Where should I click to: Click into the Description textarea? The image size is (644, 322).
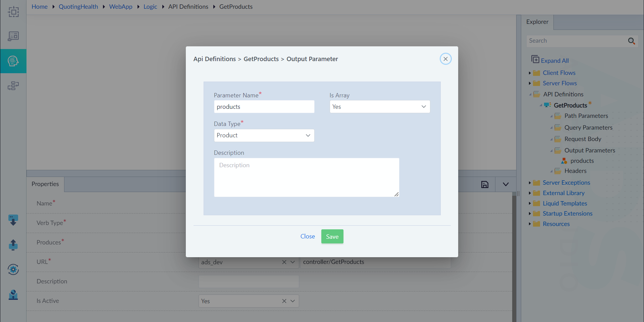[307, 177]
